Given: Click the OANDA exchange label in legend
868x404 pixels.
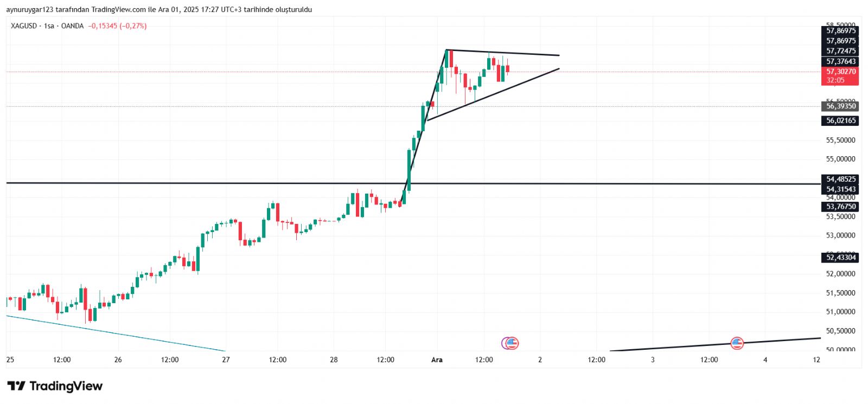Looking at the screenshot, I should [x=72, y=26].
